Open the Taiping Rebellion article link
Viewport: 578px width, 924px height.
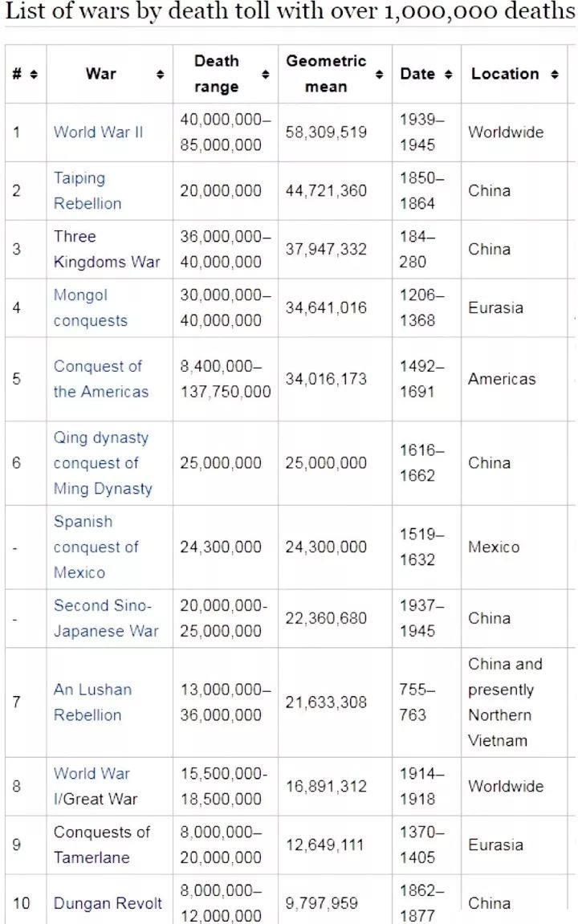87,191
